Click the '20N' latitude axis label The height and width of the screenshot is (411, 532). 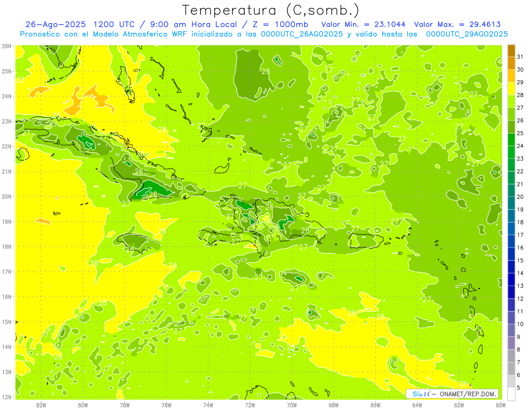[x=7, y=196]
